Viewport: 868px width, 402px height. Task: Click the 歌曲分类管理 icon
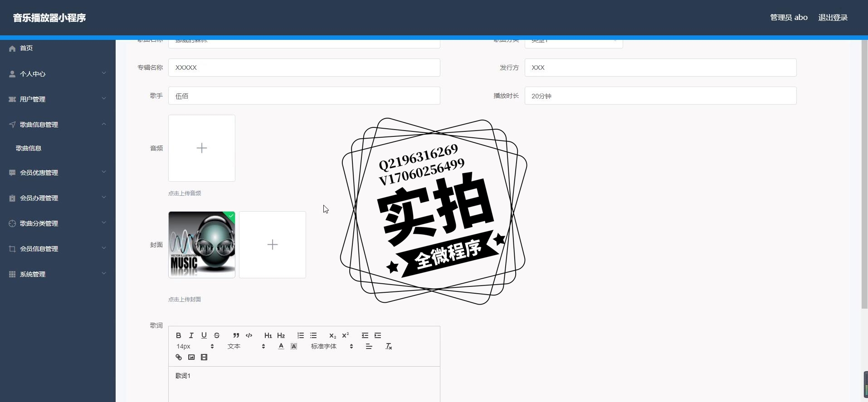tap(12, 223)
